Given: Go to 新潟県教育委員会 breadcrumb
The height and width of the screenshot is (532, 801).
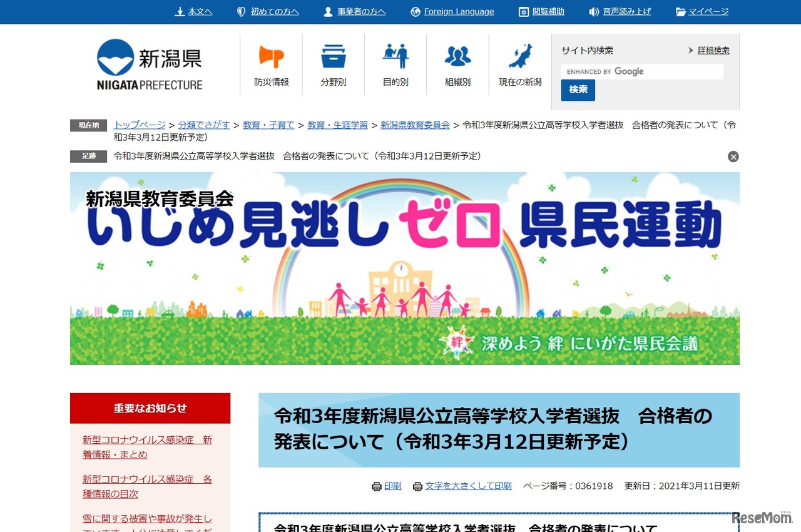Looking at the screenshot, I should click(x=416, y=125).
